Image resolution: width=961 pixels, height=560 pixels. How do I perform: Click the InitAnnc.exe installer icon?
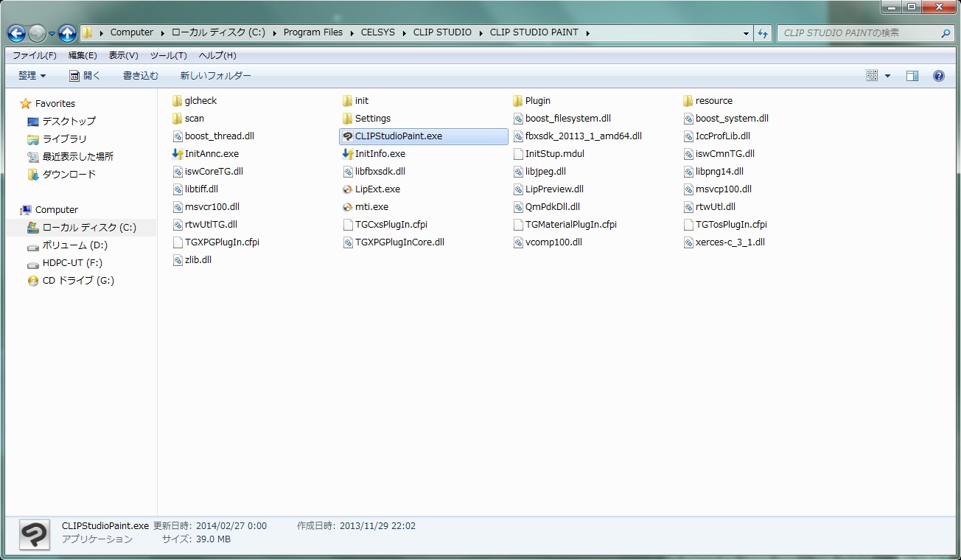(x=177, y=154)
